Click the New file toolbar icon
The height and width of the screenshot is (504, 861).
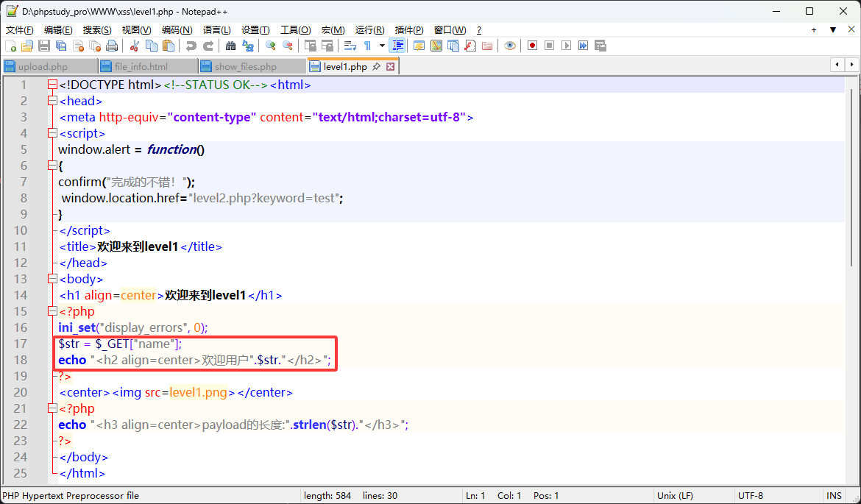click(10, 46)
